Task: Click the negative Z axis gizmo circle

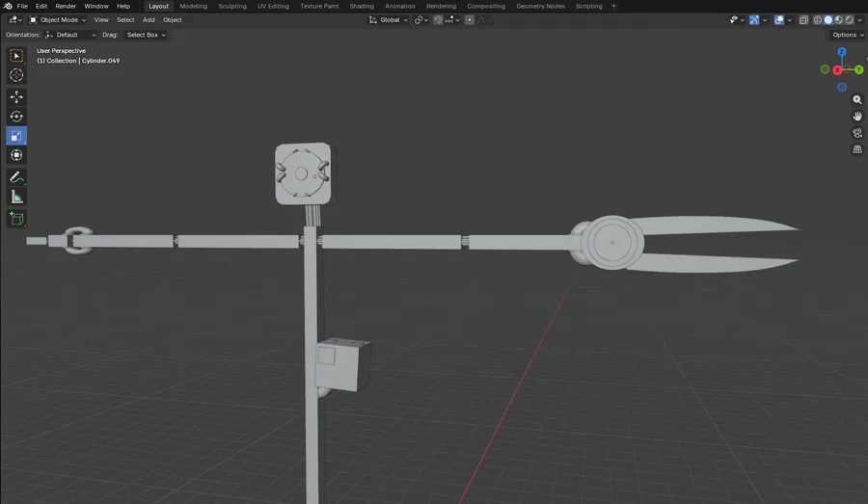Action: pos(842,88)
